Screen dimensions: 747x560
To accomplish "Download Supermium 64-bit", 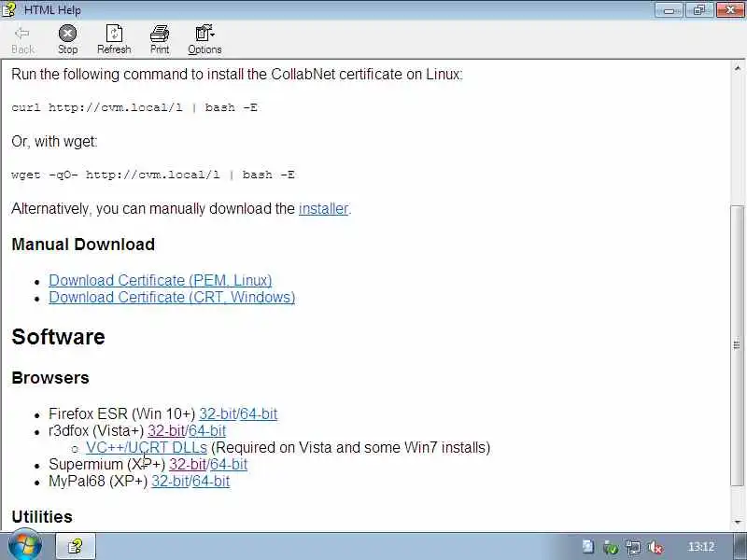I will [229, 464].
